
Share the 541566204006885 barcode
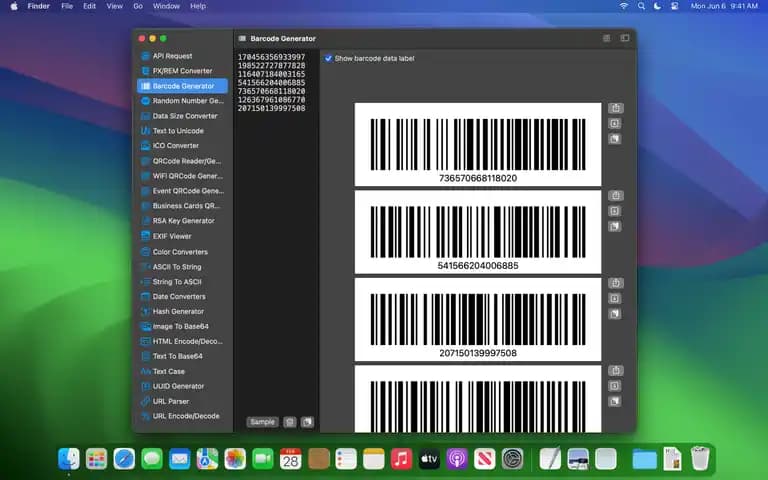[616, 195]
